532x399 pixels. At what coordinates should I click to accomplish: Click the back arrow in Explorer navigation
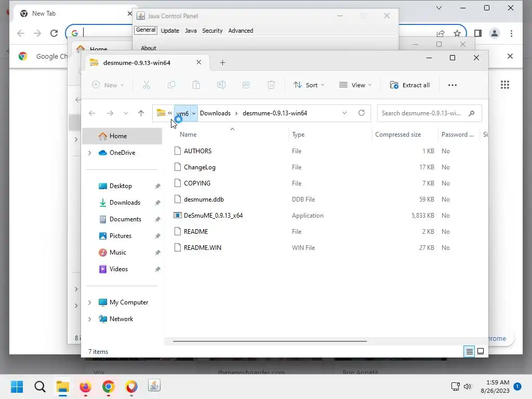[x=92, y=113]
